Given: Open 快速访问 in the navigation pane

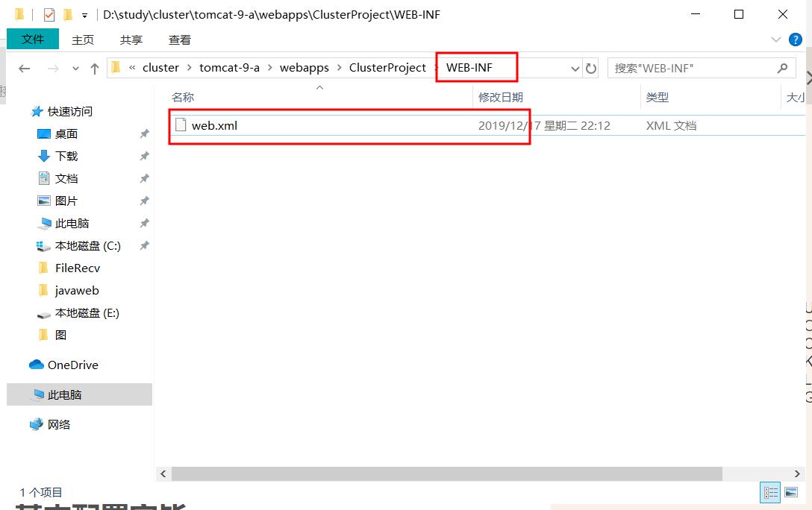Looking at the screenshot, I should [62, 111].
